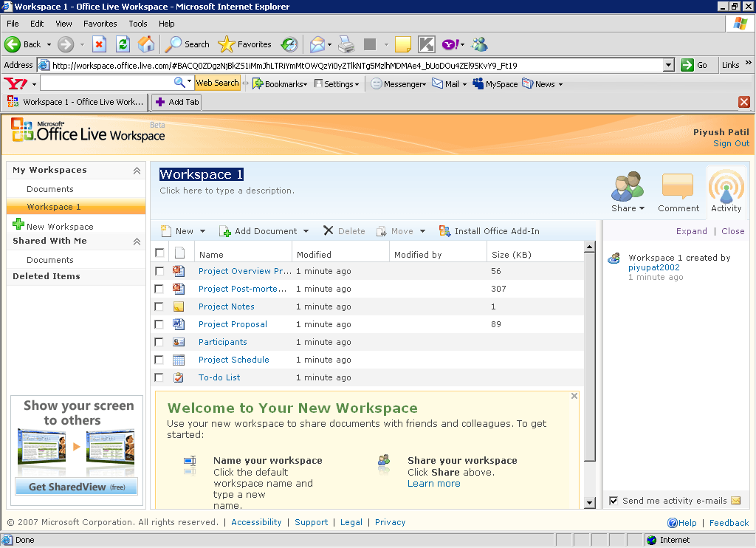This screenshot has height=548, width=756.
Task: Open the Project Proposal document link
Action: tap(233, 324)
